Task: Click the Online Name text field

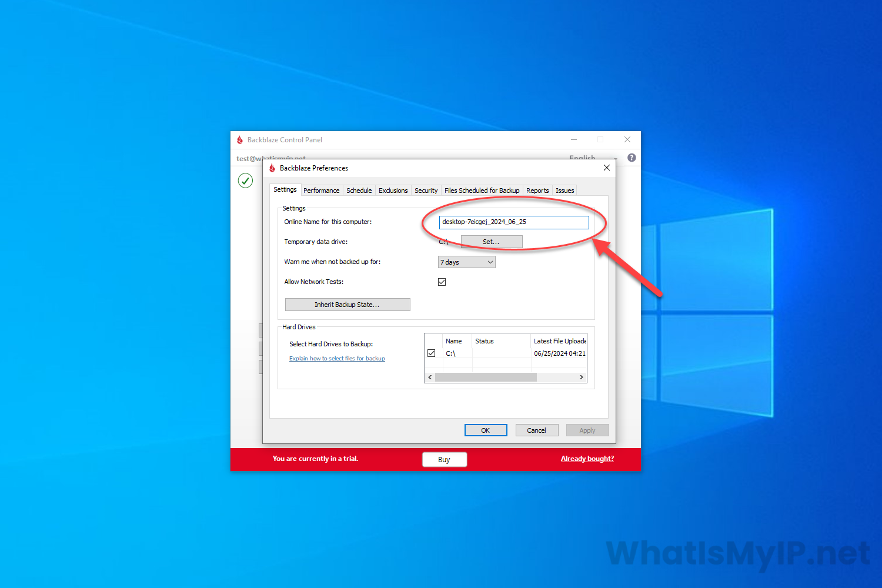Action: 514,222
